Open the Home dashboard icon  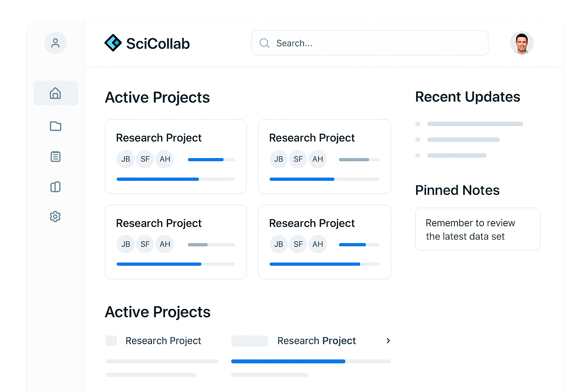(56, 93)
